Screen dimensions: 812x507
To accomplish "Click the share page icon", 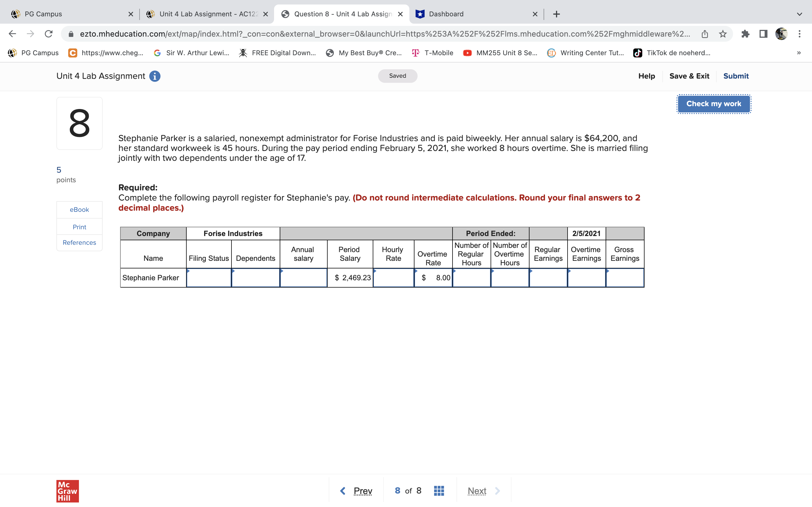I will click(x=705, y=34).
